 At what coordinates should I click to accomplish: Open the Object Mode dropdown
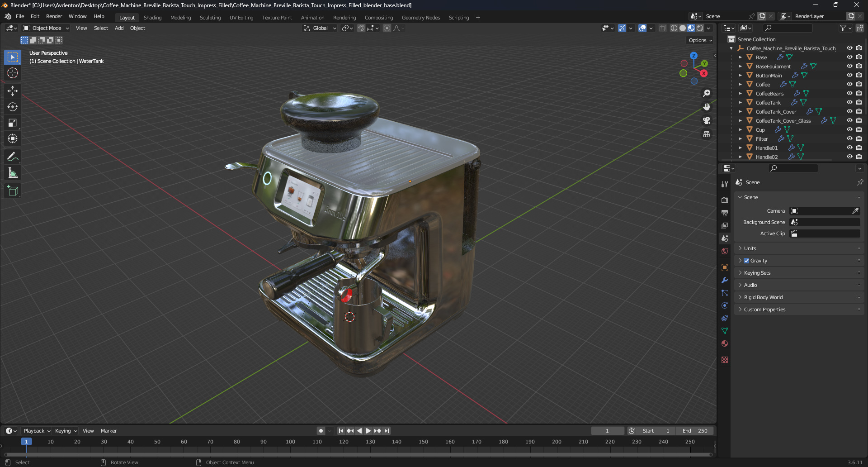coord(46,28)
